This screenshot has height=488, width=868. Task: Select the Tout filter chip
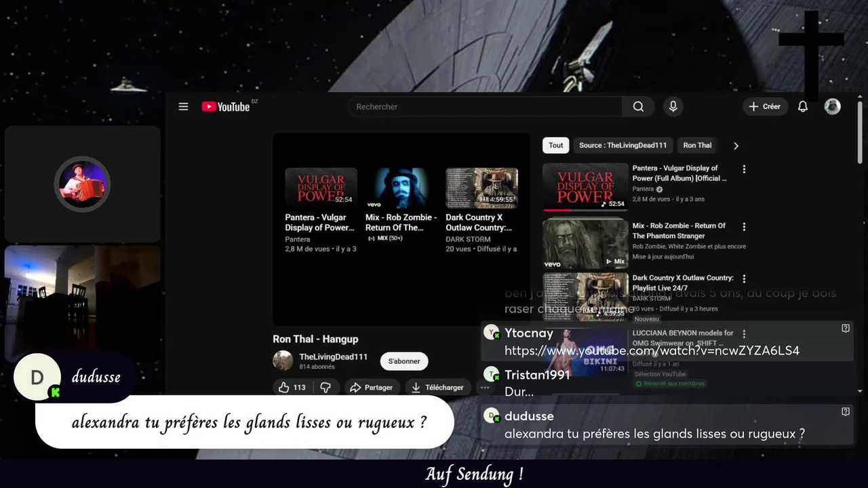click(556, 145)
